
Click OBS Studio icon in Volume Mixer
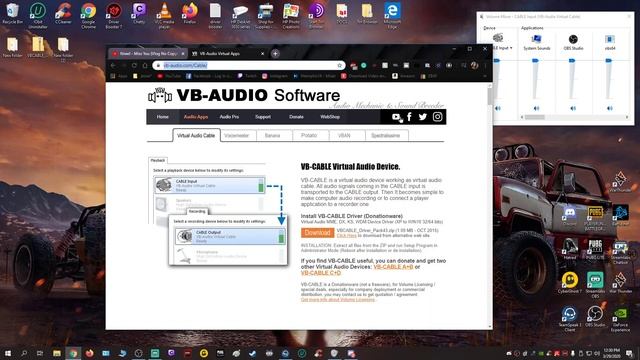point(573,39)
